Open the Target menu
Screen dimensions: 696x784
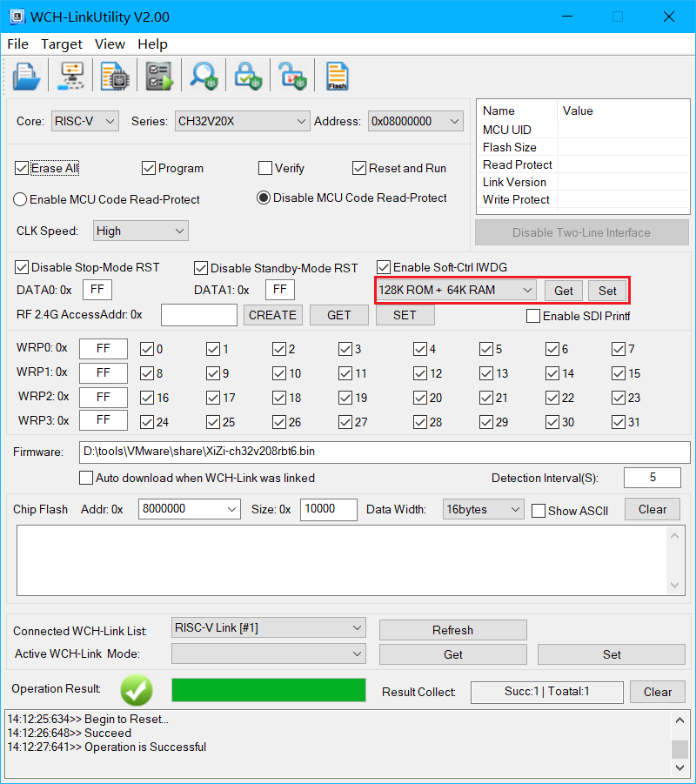(62, 44)
